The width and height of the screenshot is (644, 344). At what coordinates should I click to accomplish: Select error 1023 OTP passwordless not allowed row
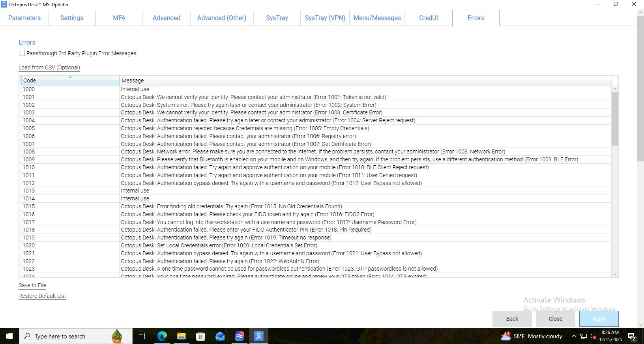pyautogui.click(x=316, y=269)
